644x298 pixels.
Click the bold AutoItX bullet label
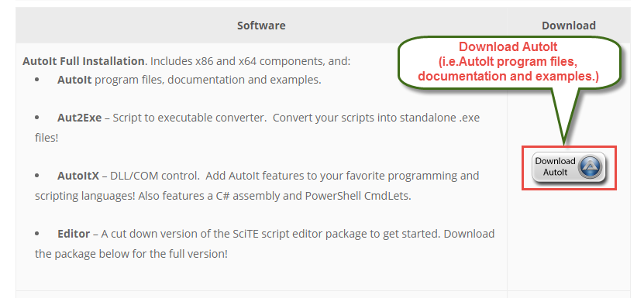tap(78, 176)
